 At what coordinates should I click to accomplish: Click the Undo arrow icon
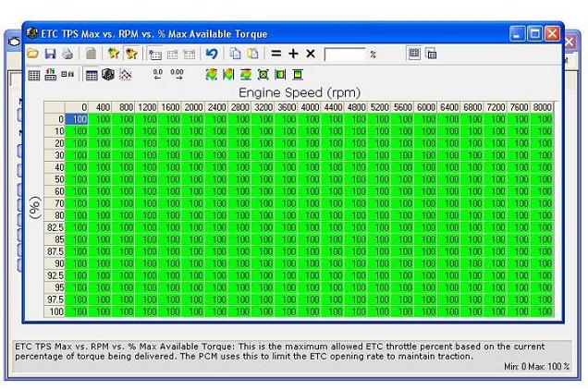pyautogui.click(x=212, y=55)
